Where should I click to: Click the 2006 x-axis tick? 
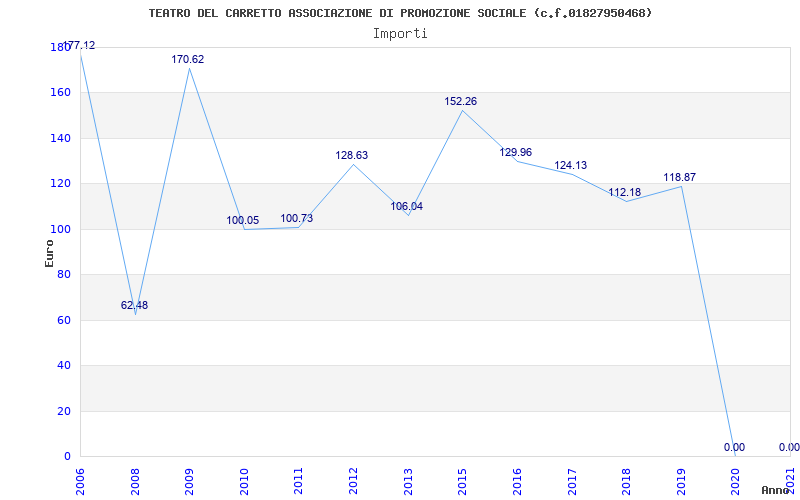click(81, 482)
